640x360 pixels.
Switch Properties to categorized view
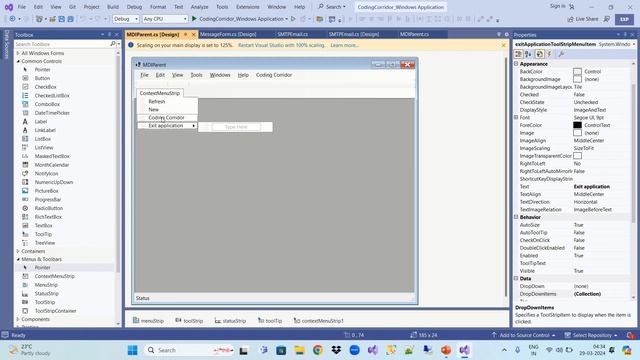(x=518, y=54)
